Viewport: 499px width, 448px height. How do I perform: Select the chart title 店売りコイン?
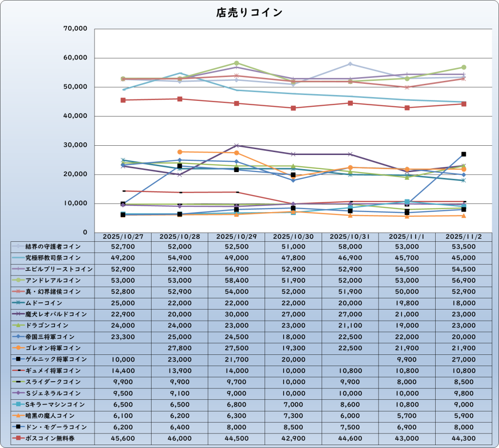(x=249, y=13)
